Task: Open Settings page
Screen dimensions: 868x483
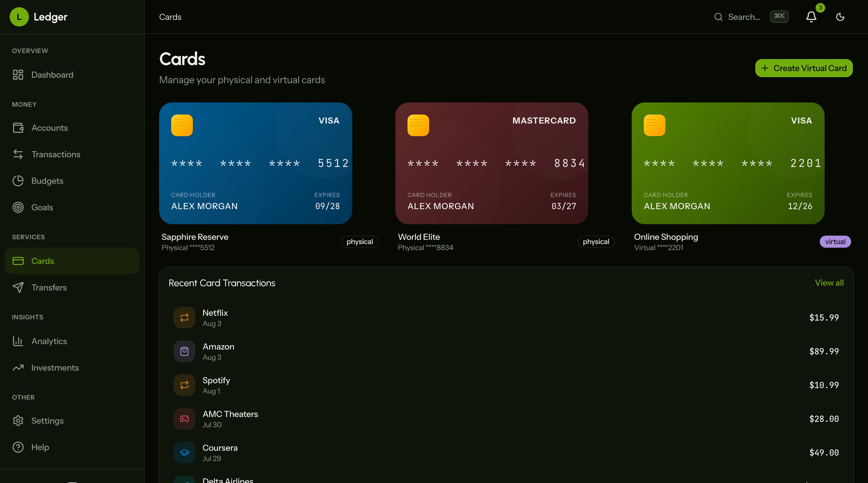Action: point(72,421)
